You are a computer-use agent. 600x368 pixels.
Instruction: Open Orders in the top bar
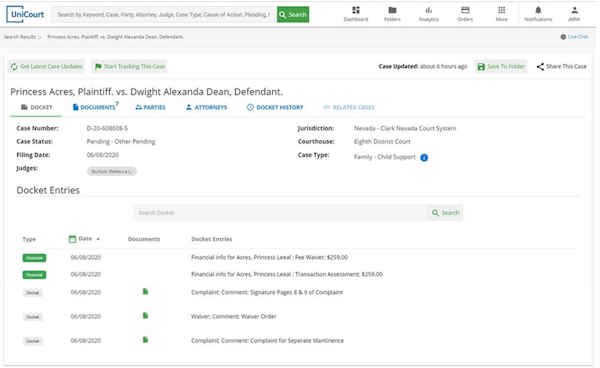pos(465,14)
